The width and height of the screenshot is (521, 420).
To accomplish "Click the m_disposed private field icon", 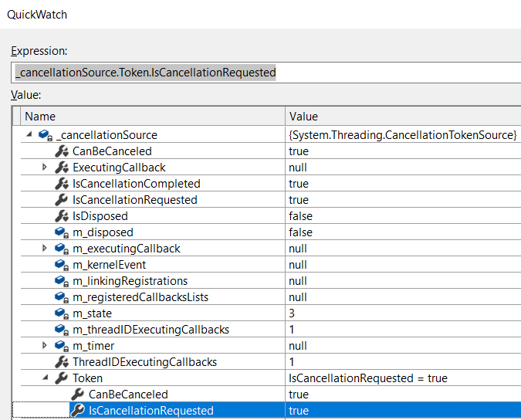I will (x=62, y=232).
